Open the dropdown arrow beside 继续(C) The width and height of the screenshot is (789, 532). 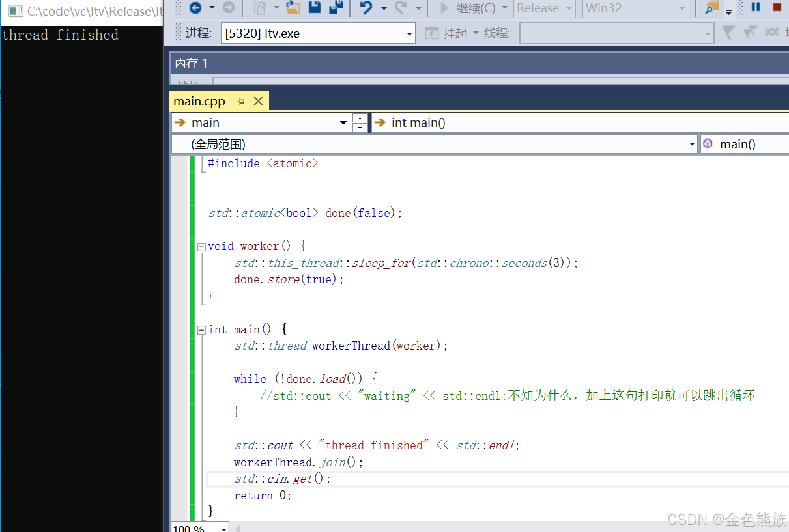tap(504, 8)
